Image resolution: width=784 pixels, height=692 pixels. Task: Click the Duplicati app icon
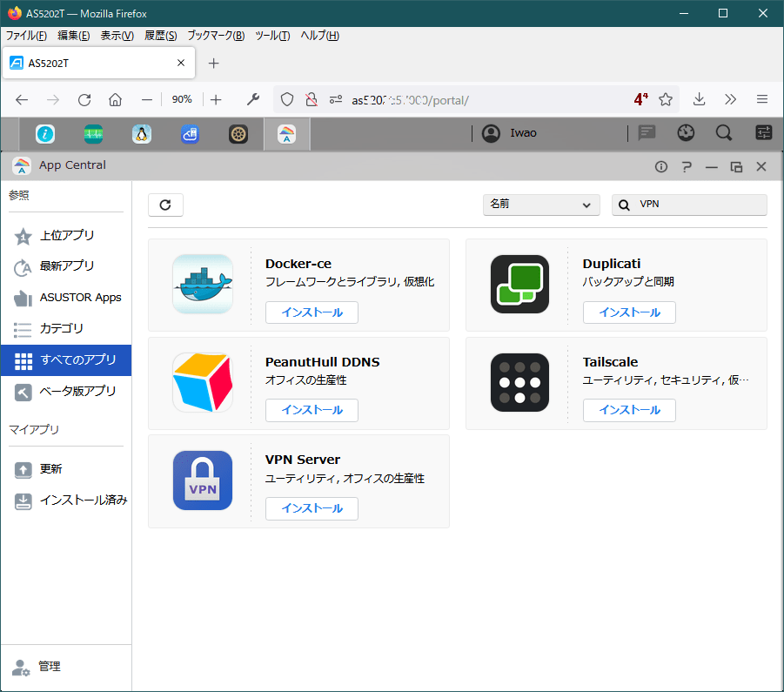tap(520, 284)
